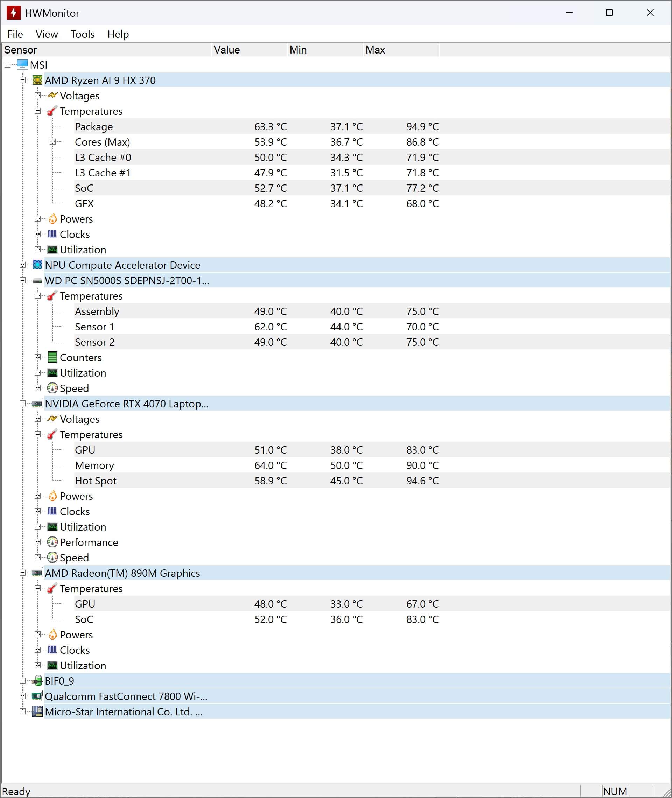Expand the Micro-Star International node

point(22,712)
